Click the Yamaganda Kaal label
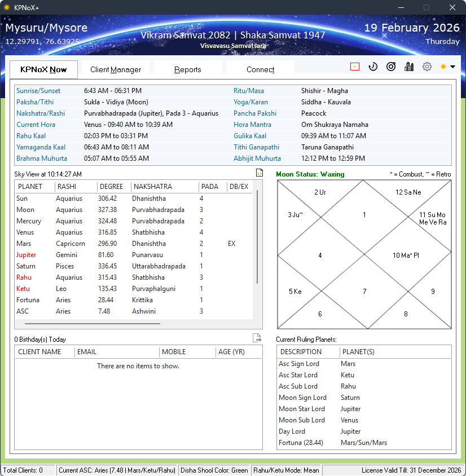 41,147
